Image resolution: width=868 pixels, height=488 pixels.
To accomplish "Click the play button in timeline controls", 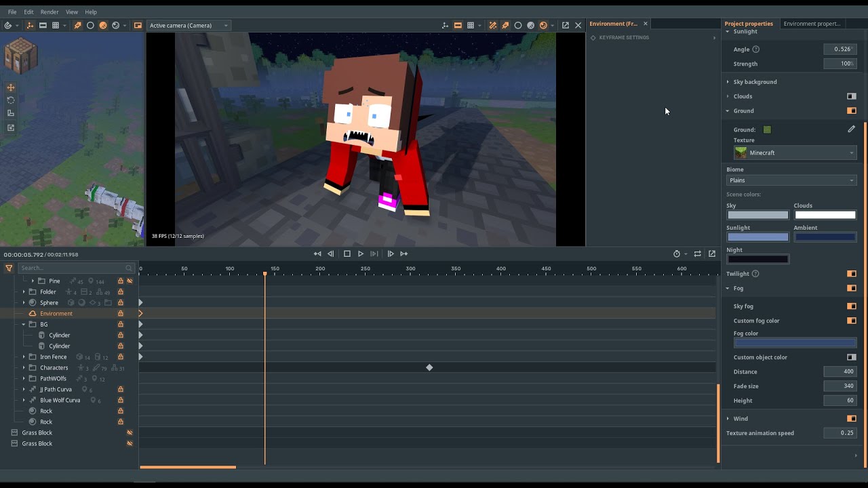I will [x=361, y=253].
